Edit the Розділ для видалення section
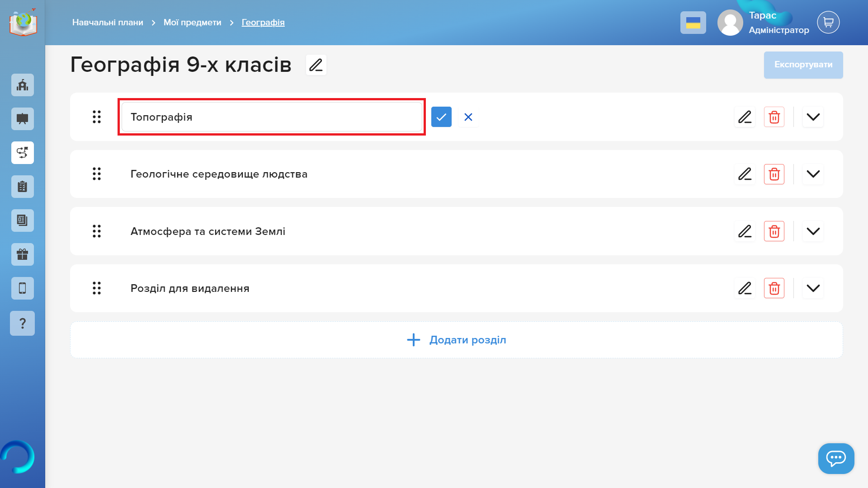 [x=745, y=288]
